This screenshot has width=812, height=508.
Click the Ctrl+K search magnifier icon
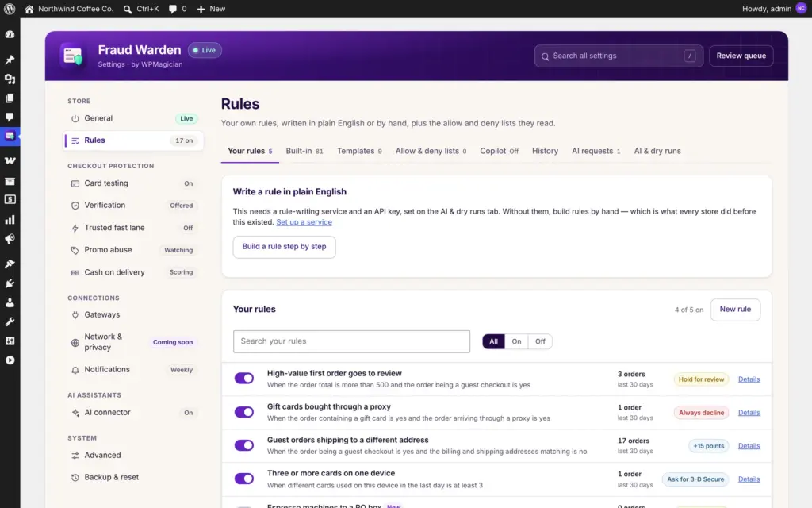(x=128, y=9)
